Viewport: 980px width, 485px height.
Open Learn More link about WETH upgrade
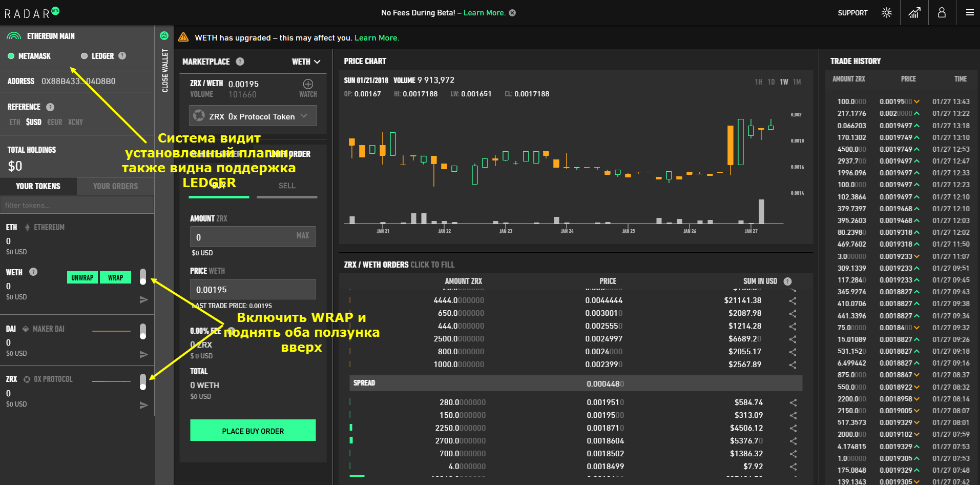[377, 38]
